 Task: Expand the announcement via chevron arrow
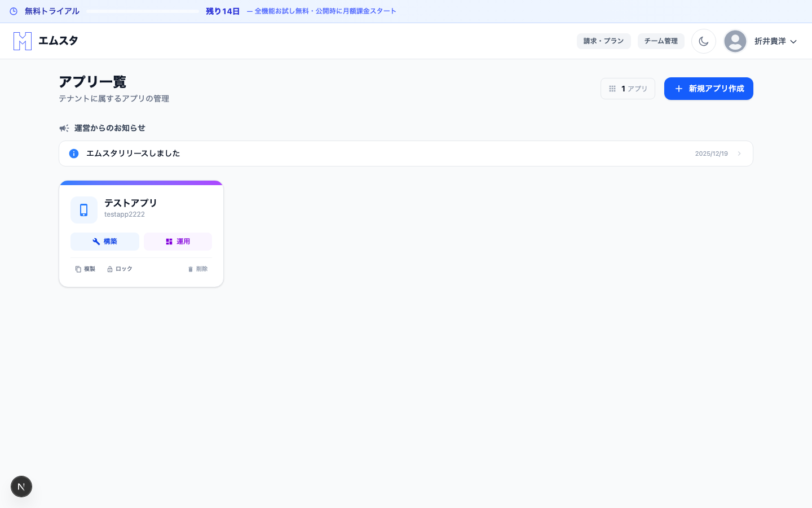tap(739, 154)
